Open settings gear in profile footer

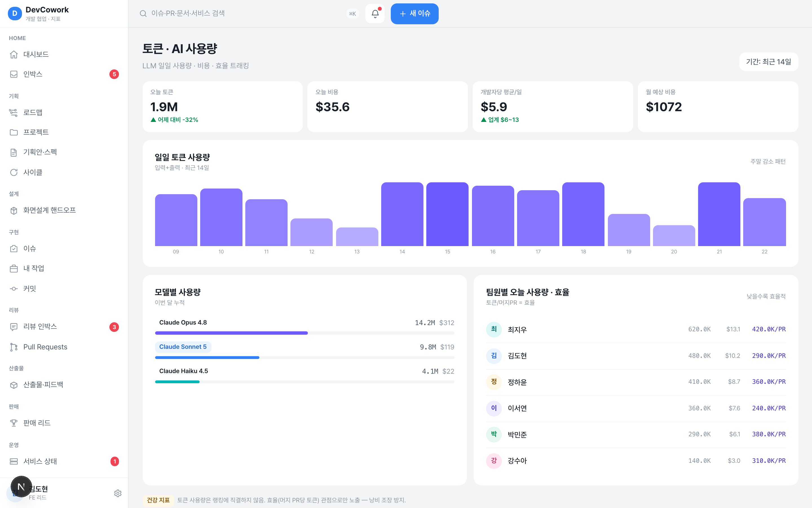118,493
